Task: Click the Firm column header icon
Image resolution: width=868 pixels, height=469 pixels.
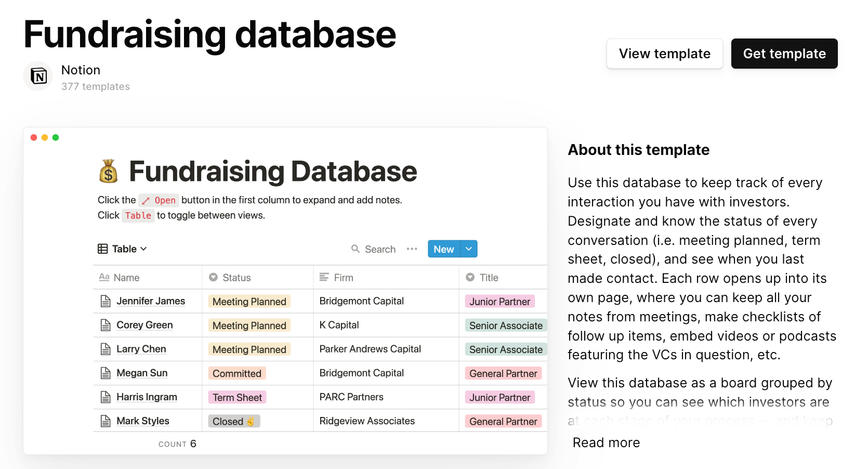Action: (324, 277)
